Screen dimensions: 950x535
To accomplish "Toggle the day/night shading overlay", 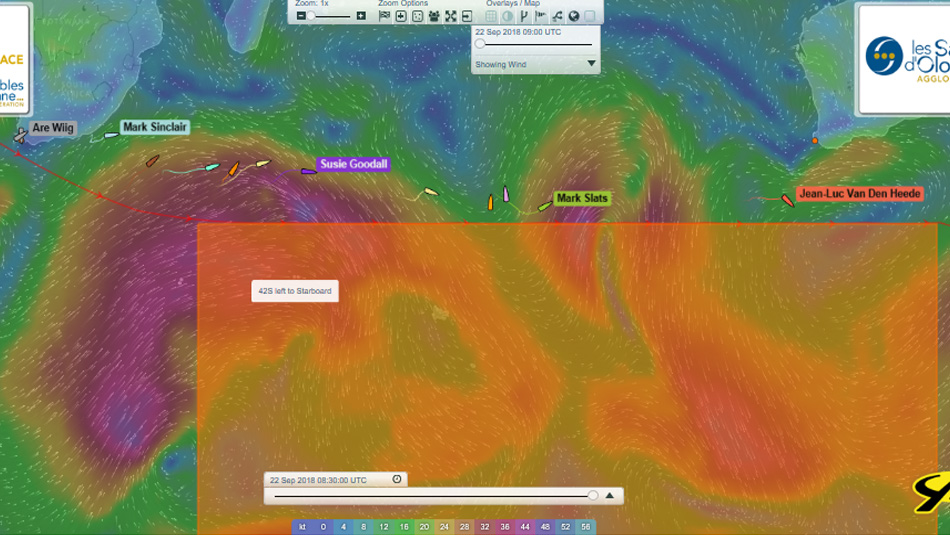I will tap(507, 16).
